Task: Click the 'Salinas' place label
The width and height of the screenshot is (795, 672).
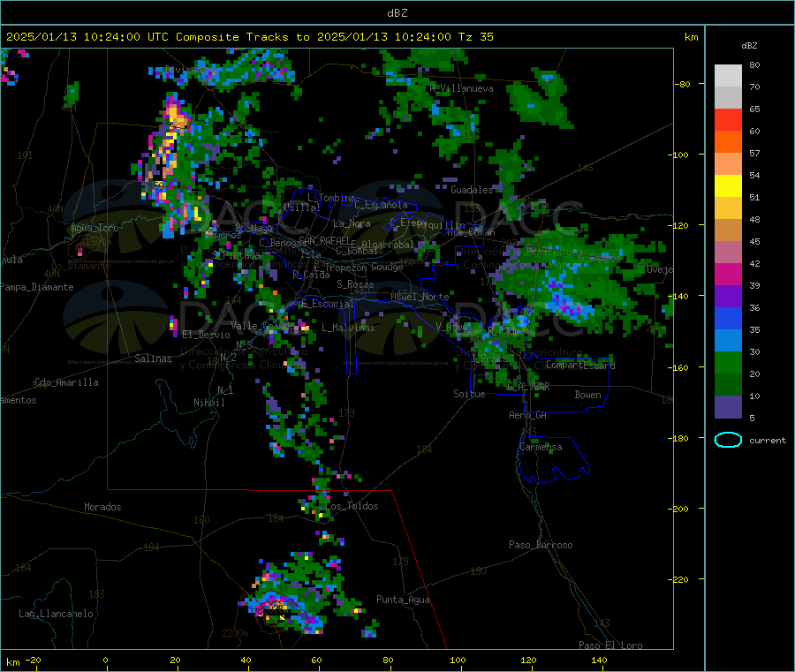Action: point(153,359)
